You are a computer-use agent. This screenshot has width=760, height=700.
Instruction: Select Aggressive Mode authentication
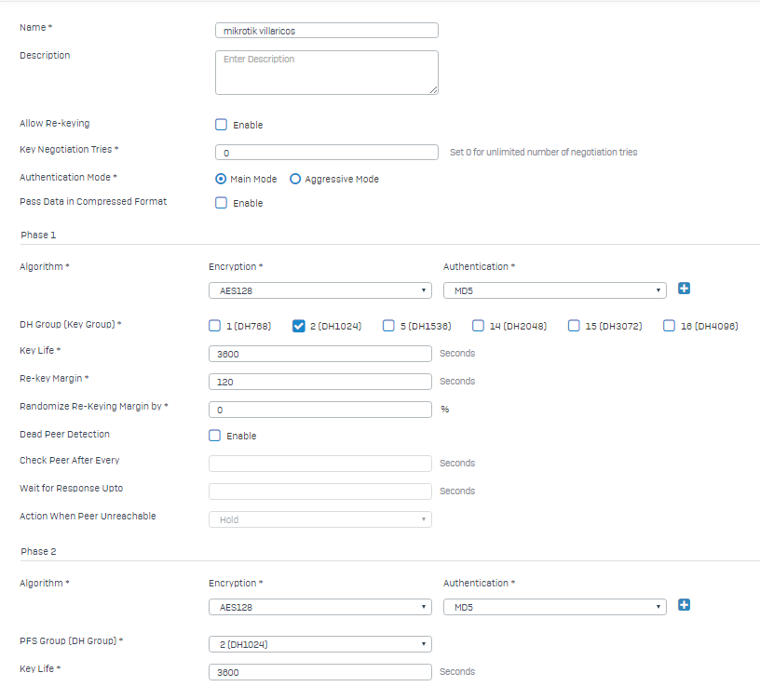pyautogui.click(x=295, y=180)
